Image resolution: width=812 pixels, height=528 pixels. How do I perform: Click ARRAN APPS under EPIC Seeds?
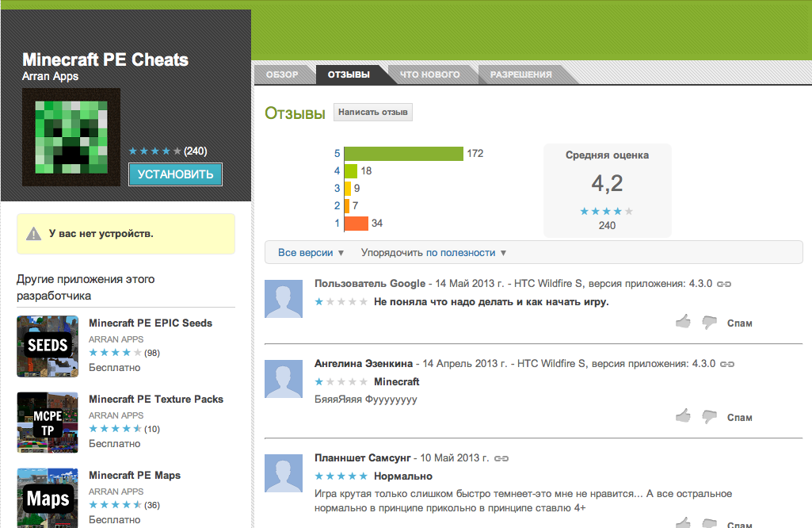click(116, 339)
